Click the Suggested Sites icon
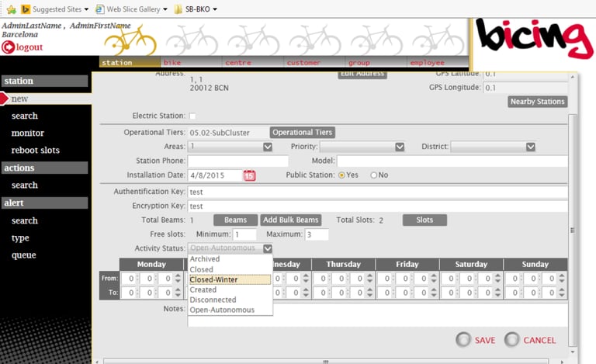The width and height of the screenshot is (596, 364). coord(26,9)
